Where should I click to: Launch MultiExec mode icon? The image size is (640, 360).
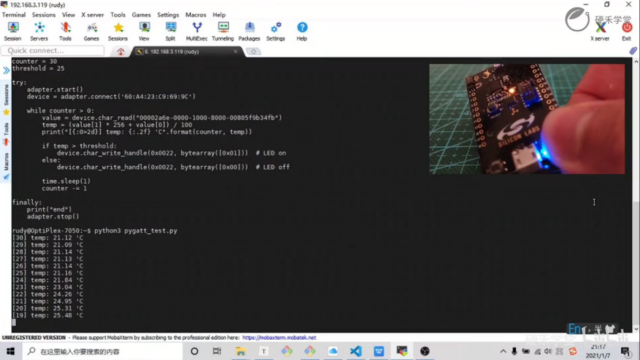coord(197,31)
